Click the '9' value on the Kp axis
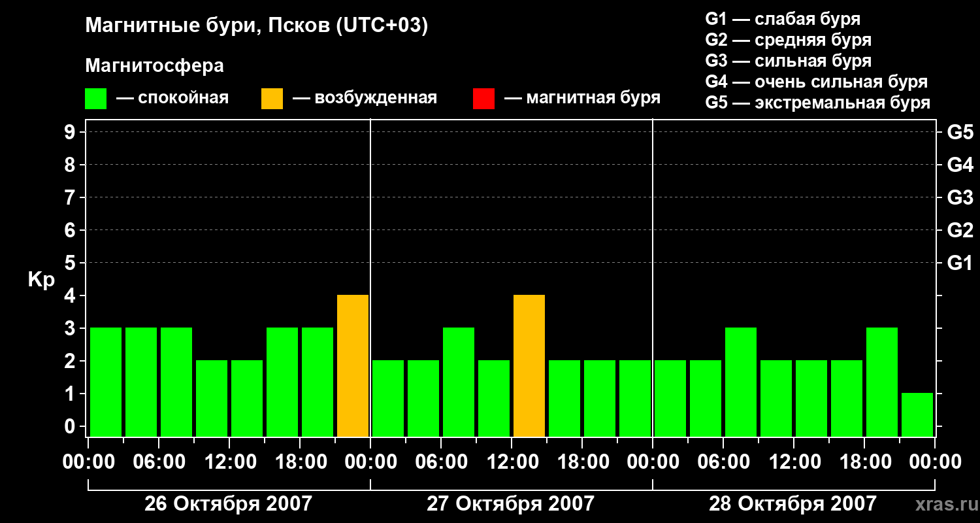Viewport: 980px width, 523px height. pyautogui.click(x=71, y=132)
